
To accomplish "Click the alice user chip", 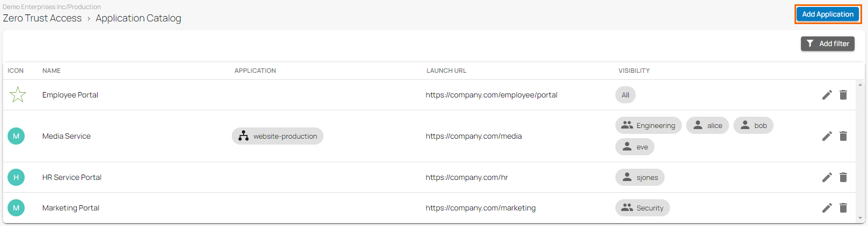I will point(708,125).
